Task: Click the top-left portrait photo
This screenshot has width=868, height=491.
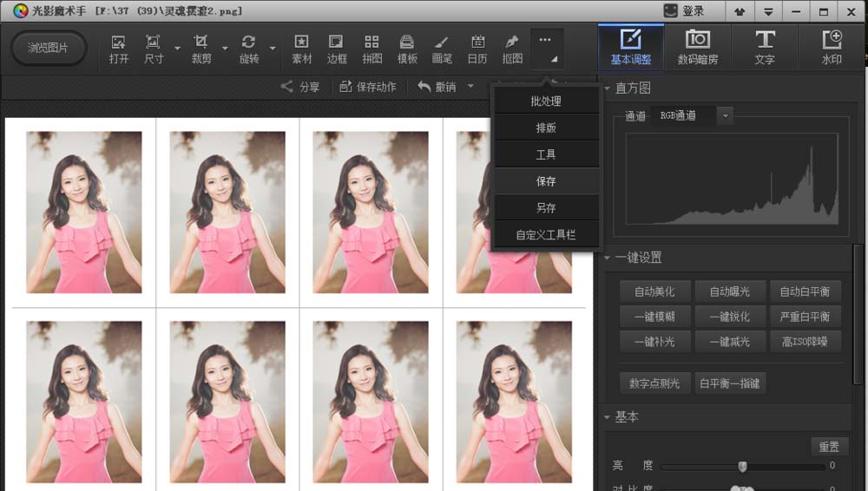Action: click(84, 212)
